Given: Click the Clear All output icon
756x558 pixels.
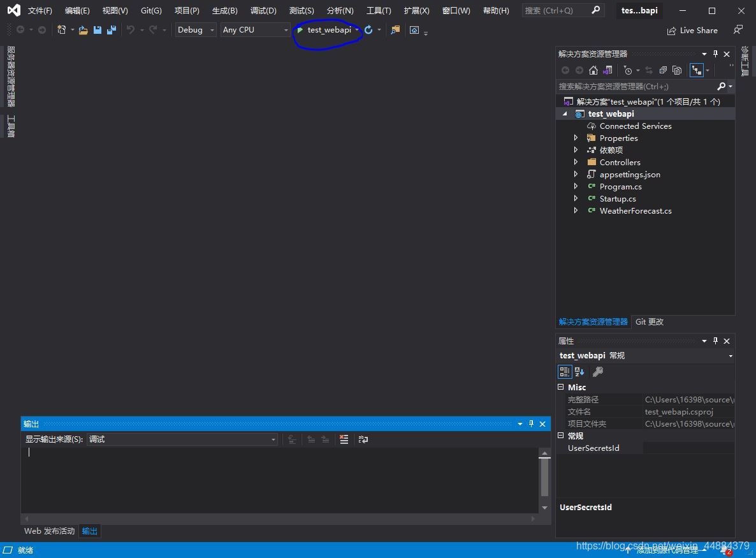Looking at the screenshot, I should (344, 439).
